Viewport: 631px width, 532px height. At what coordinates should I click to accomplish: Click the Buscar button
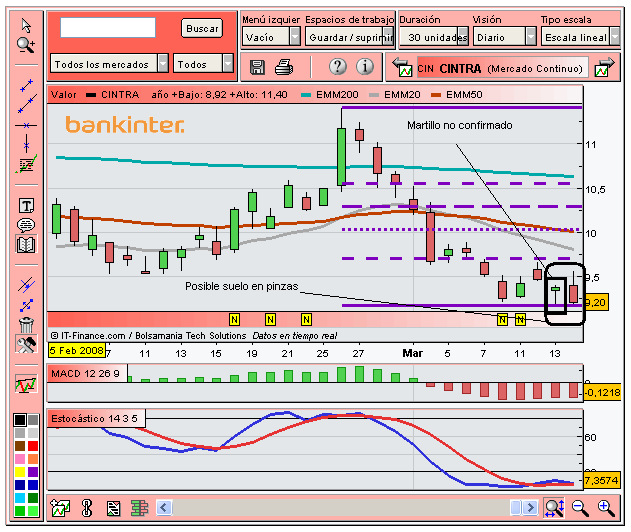click(x=202, y=29)
